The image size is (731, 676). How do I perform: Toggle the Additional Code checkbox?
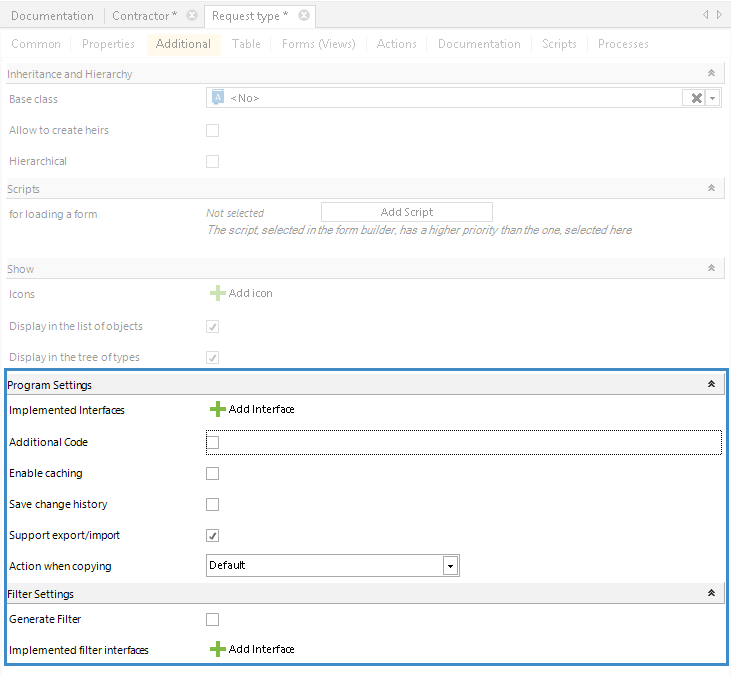tap(212, 442)
